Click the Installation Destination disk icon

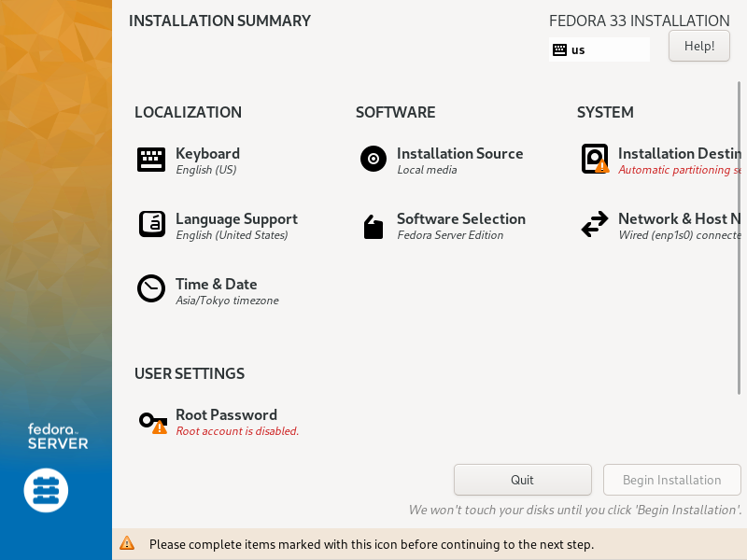point(595,159)
